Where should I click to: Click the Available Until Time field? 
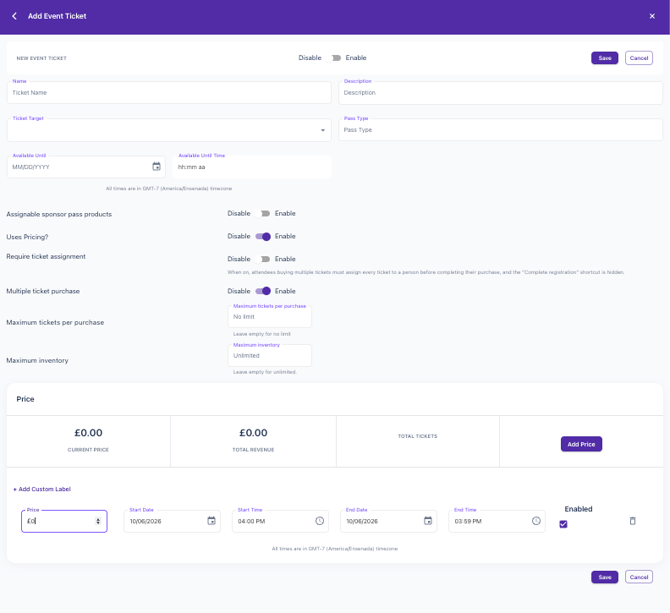[x=252, y=167]
